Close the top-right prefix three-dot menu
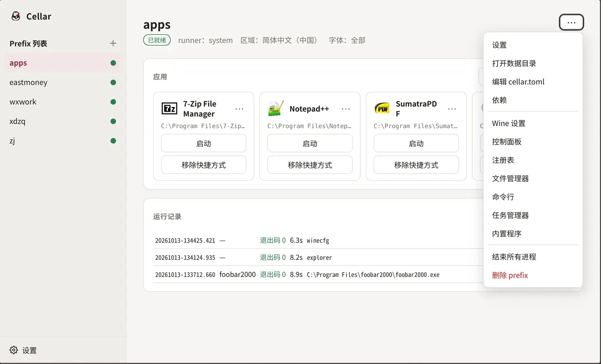This screenshot has width=601, height=364. point(571,23)
